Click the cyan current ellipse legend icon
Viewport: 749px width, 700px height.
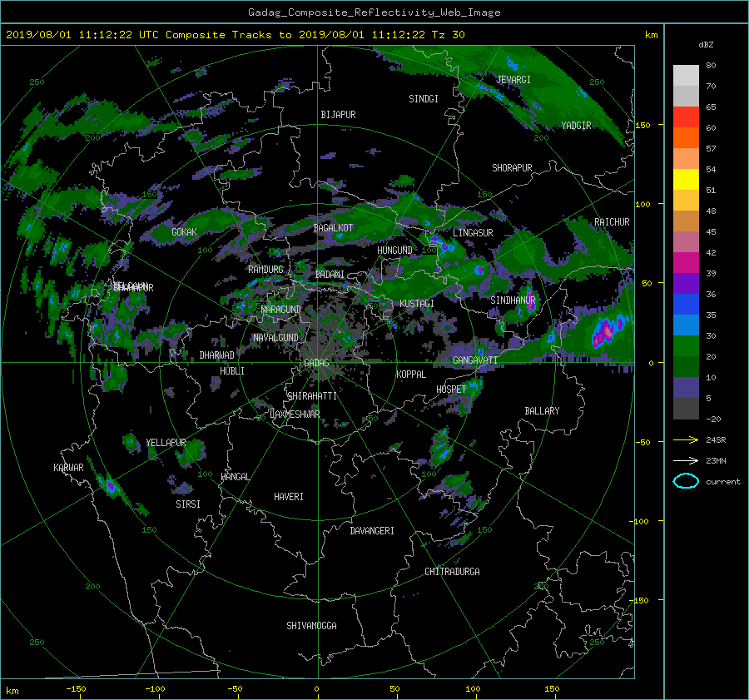tap(686, 481)
